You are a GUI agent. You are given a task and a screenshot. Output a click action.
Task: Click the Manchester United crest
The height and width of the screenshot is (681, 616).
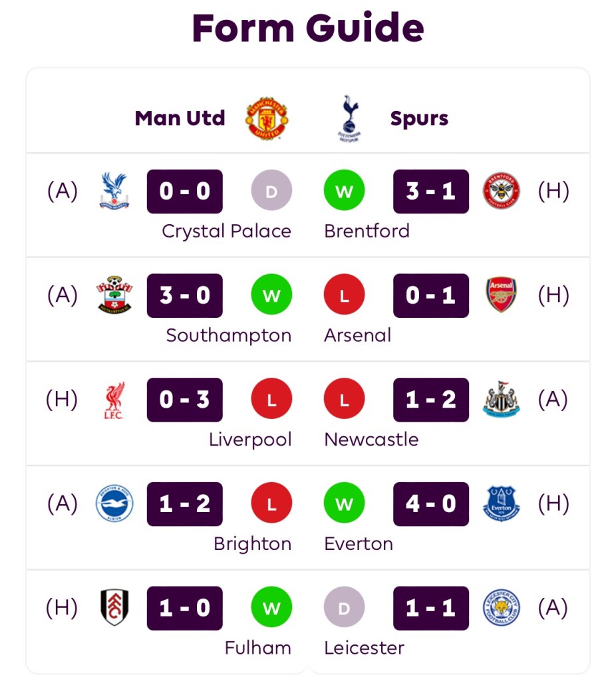pos(267,118)
